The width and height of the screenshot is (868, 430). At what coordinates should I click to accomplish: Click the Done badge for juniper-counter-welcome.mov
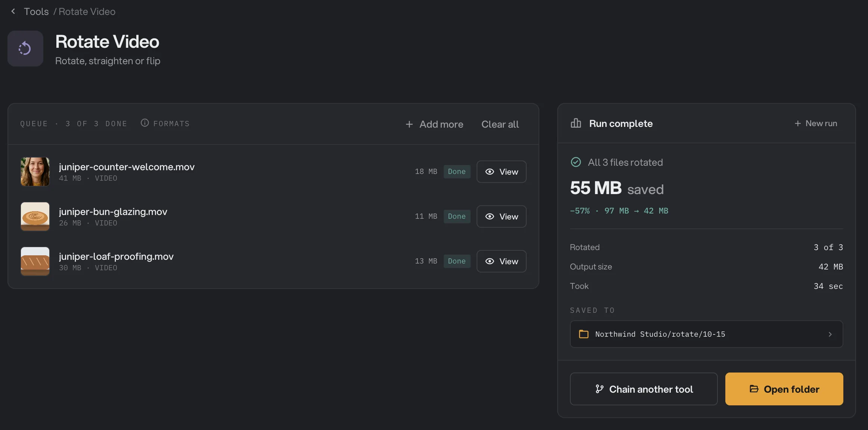point(457,172)
